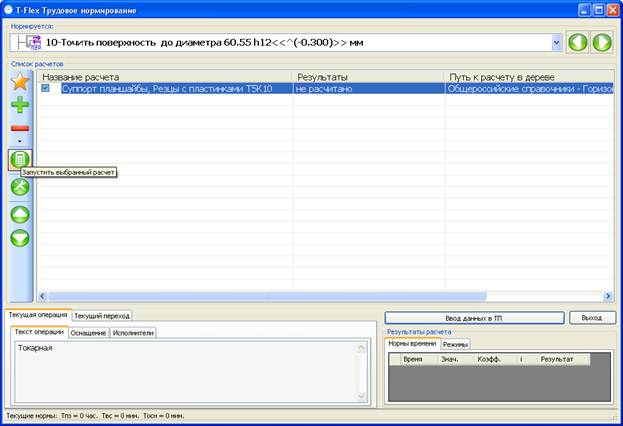This screenshot has width=623, height=426.
Task: Go to previous item green left arrow
Action: coord(577,42)
